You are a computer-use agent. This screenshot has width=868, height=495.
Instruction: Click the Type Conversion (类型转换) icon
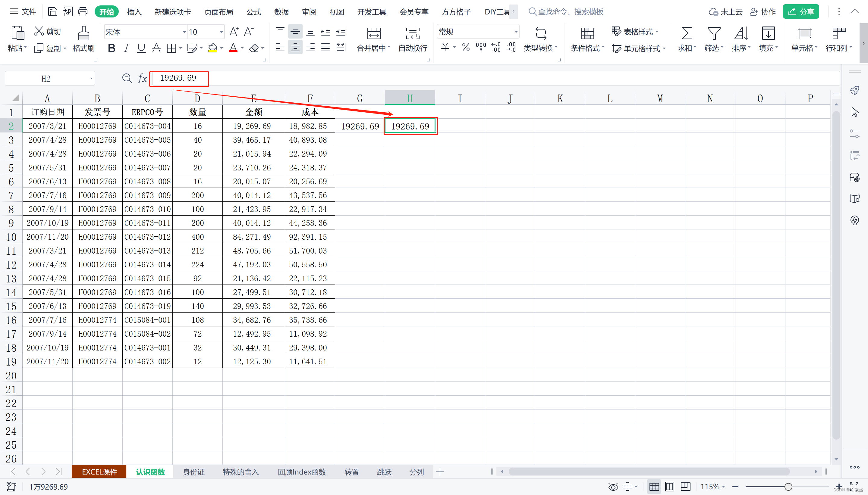click(x=541, y=33)
